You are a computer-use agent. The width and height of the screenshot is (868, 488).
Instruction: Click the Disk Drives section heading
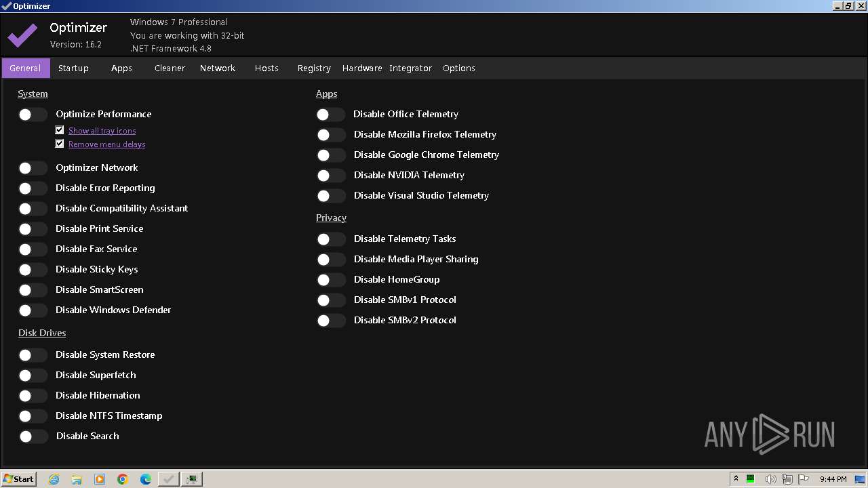tap(42, 333)
